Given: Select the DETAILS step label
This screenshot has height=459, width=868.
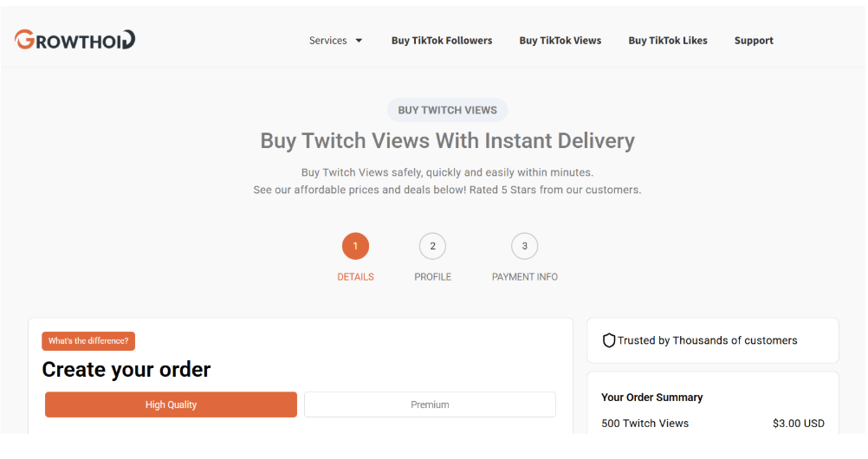Looking at the screenshot, I should [355, 277].
